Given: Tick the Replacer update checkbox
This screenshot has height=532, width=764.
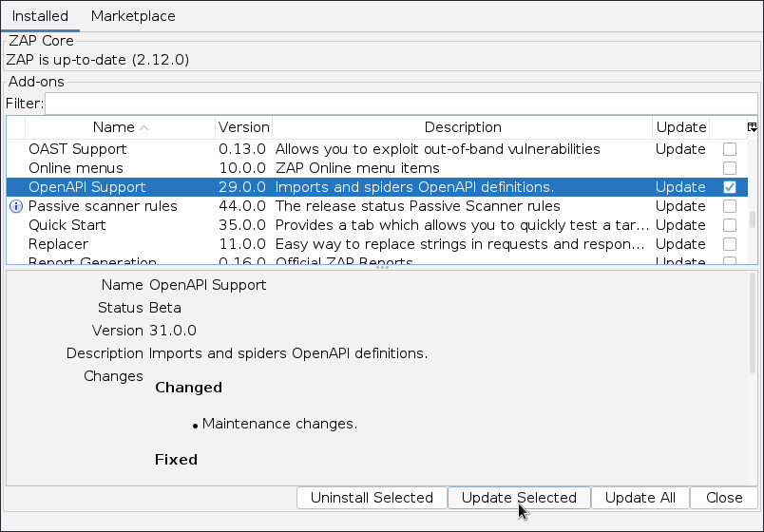Looking at the screenshot, I should [730, 244].
